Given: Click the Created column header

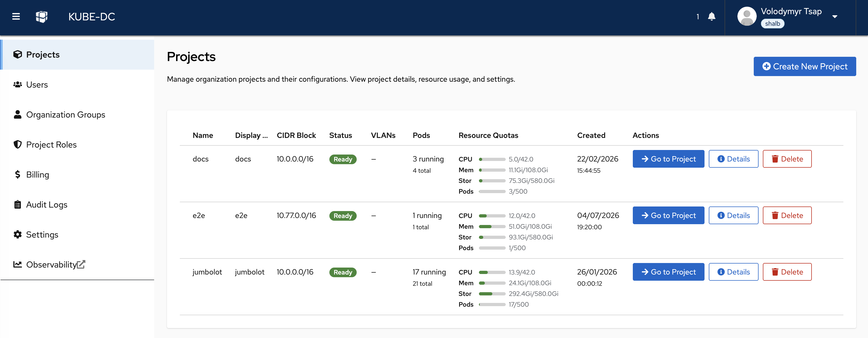Looking at the screenshot, I should (591, 135).
